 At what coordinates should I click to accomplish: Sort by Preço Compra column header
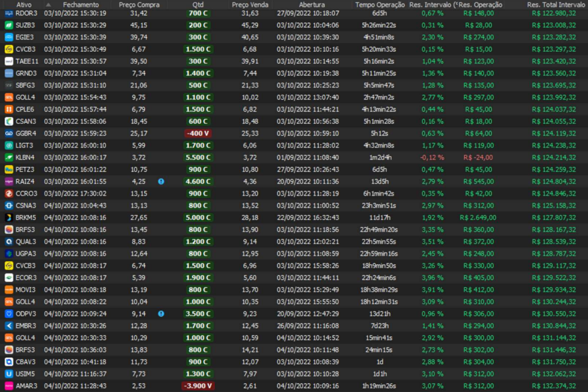(139, 5)
